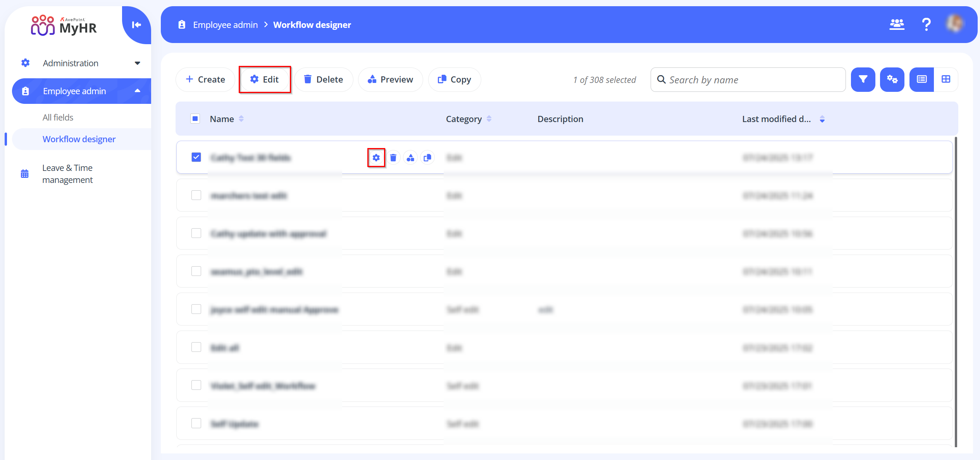
Task: Uncheck the first workflow row checkbox
Action: [196, 157]
